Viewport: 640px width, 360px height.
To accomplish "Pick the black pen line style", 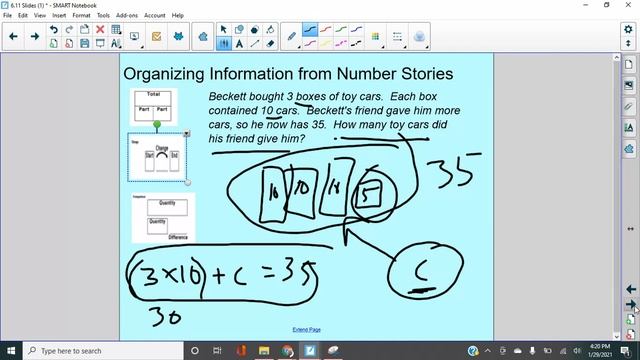I will tap(310, 29).
